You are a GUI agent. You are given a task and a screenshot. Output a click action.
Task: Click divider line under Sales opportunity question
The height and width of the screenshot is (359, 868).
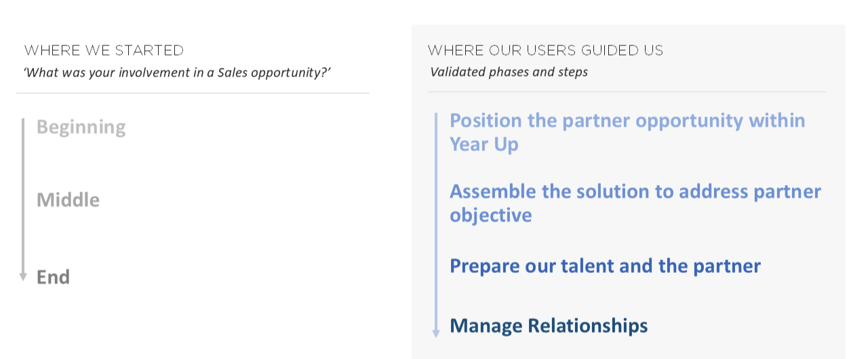point(193,93)
